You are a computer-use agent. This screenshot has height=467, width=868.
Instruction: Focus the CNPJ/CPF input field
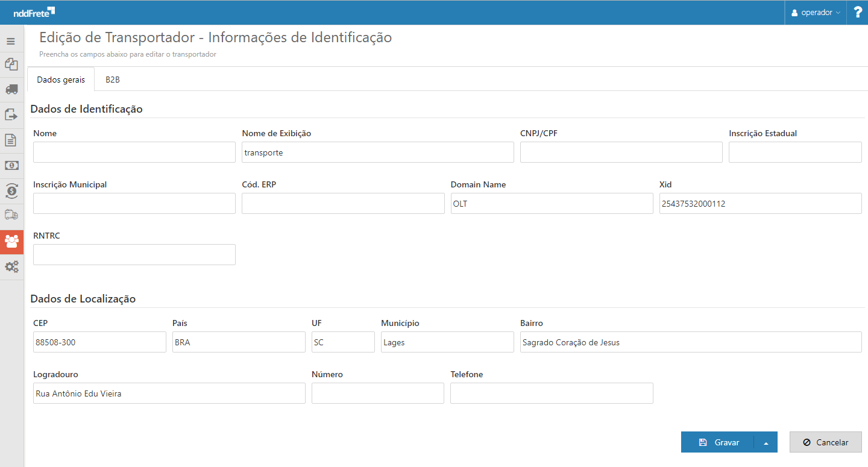click(x=621, y=152)
